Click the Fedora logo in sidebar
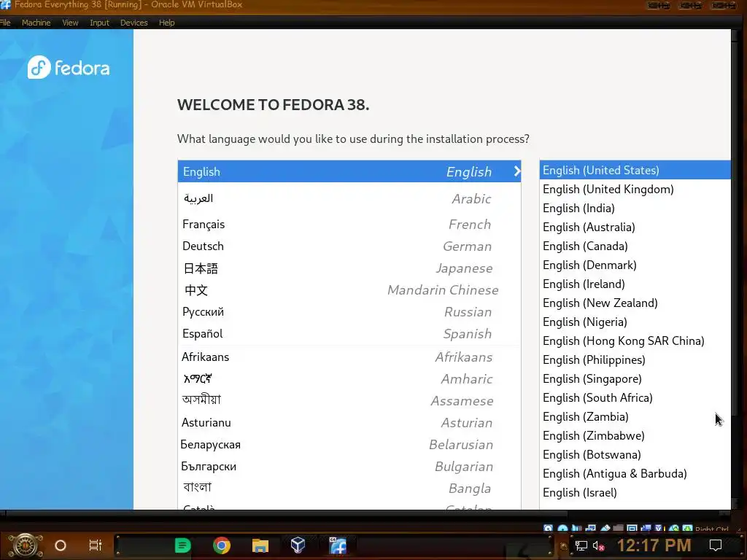 [x=69, y=68]
